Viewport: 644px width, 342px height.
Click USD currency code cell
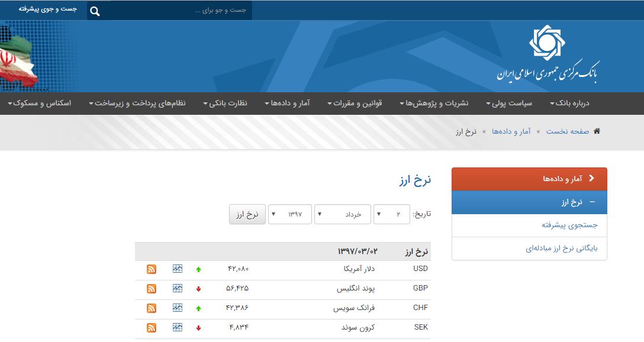click(420, 269)
